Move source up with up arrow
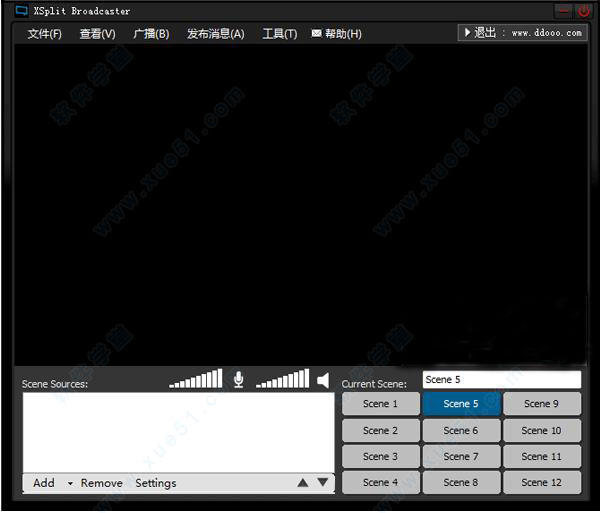This screenshot has width=600, height=513. click(303, 483)
